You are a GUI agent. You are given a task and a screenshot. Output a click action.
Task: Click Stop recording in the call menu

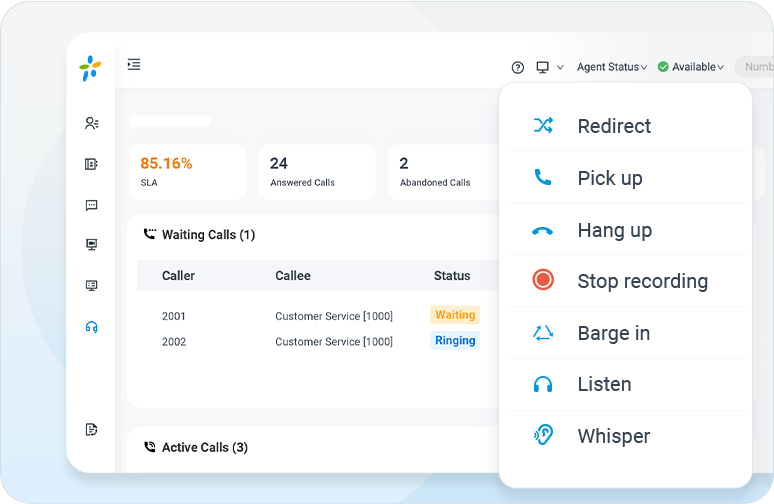point(642,281)
